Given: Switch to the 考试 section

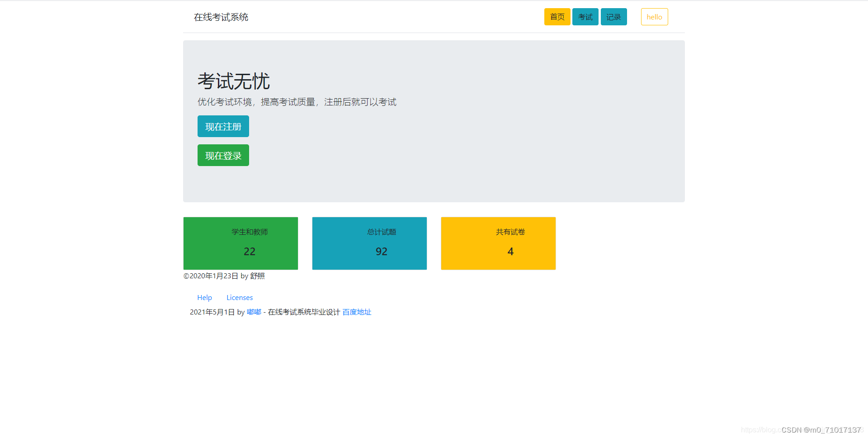Looking at the screenshot, I should coord(585,17).
